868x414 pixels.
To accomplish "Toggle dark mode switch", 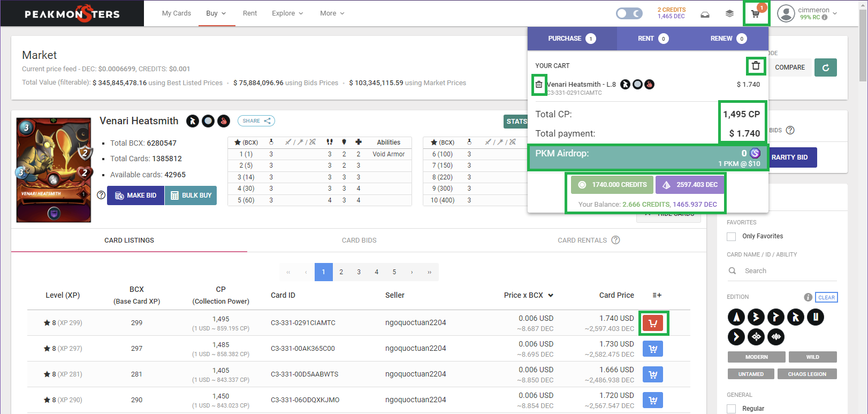I will click(629, 13).
